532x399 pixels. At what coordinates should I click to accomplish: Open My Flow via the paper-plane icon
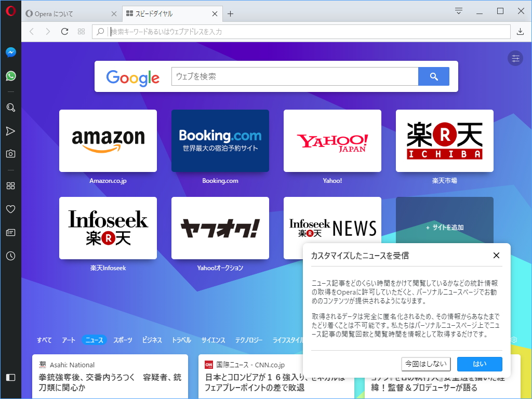click(x=10, y=131)
